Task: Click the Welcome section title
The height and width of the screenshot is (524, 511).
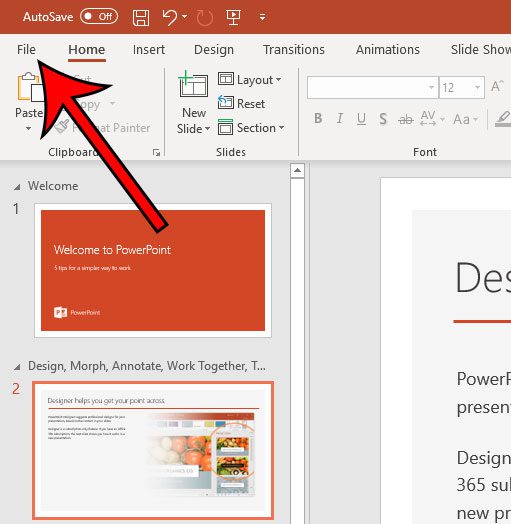Action: click(53, 186)
